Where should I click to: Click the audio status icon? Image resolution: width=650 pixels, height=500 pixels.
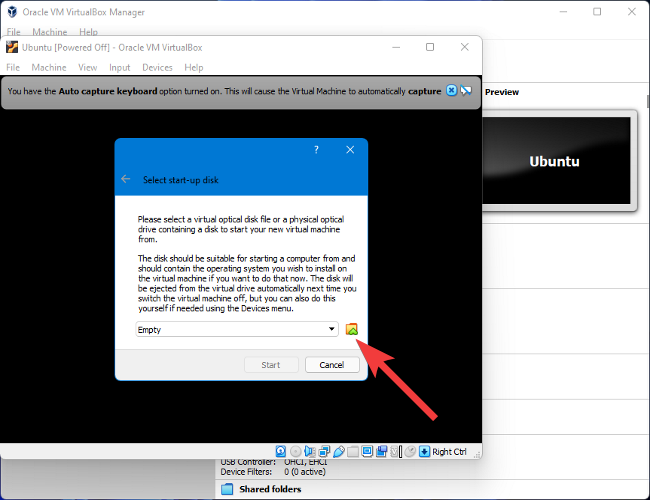click(x=310, y=451)
